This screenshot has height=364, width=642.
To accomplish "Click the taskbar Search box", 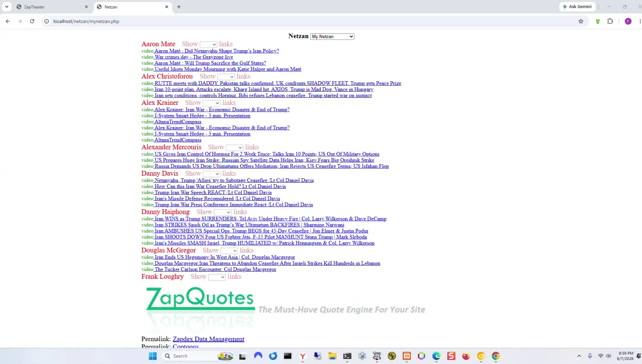I will click(198, 356).
